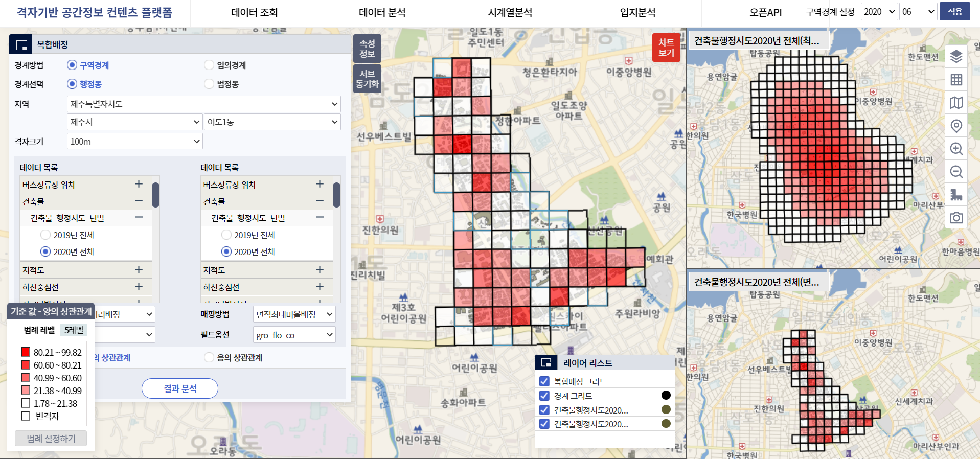Open the 입지분석 menu
This screenshot has height=459, width=980.
(637, 13)
